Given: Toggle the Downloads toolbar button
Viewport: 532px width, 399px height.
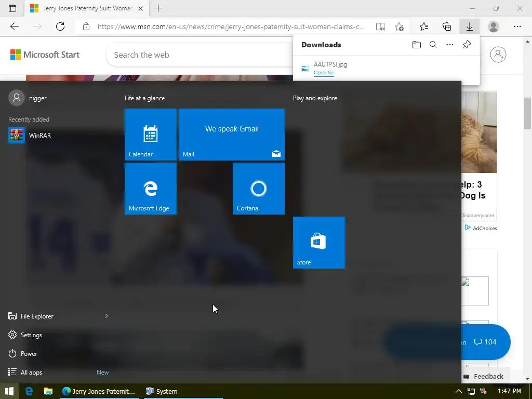Looking at the screenshot, I should 470,26.
